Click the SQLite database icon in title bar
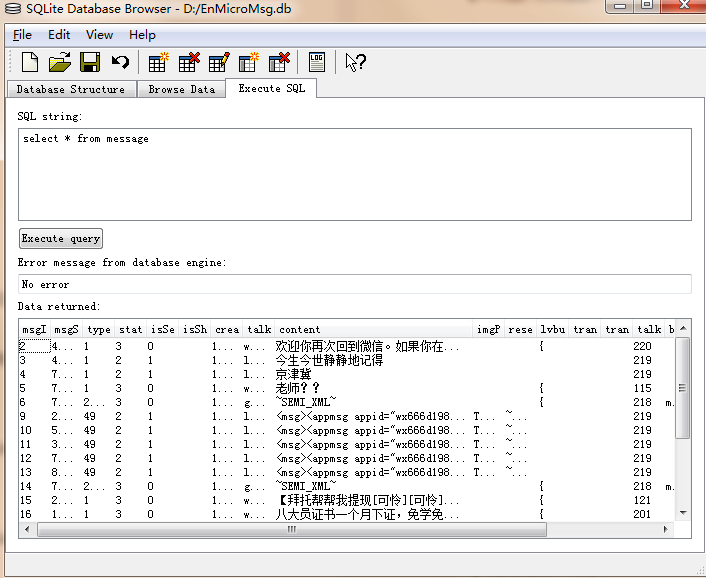The width and height of the screenshot is (706, 578). [x=13, y=8]
